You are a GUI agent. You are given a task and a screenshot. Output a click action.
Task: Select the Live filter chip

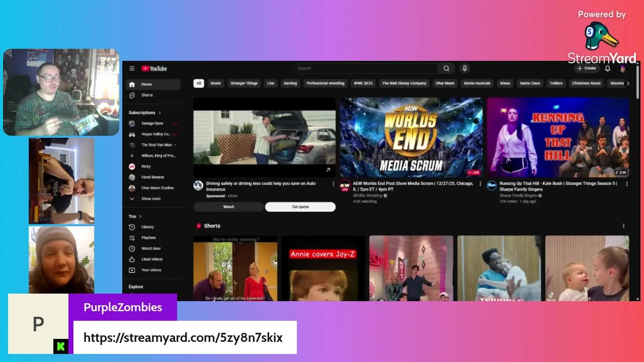point(271,83)
